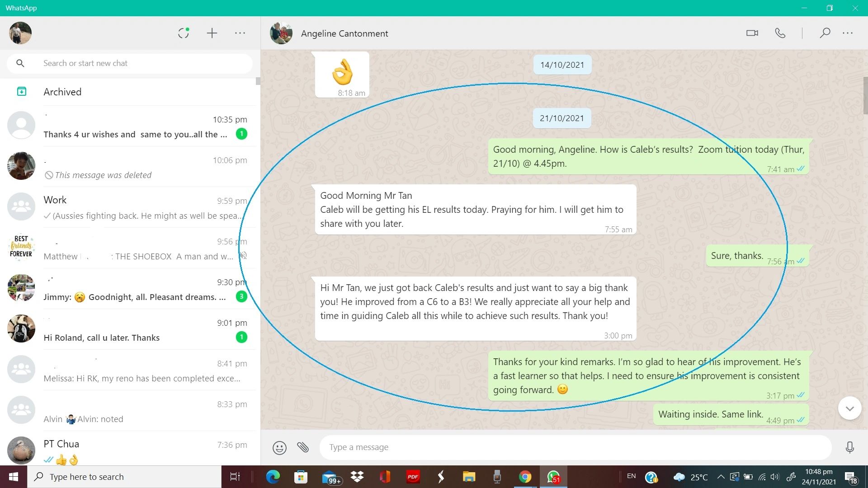Image resolution: width=868 pixels, height=488 pixels.
Task: Open sidebar more options menu
Action: click(x=240, y=33)
